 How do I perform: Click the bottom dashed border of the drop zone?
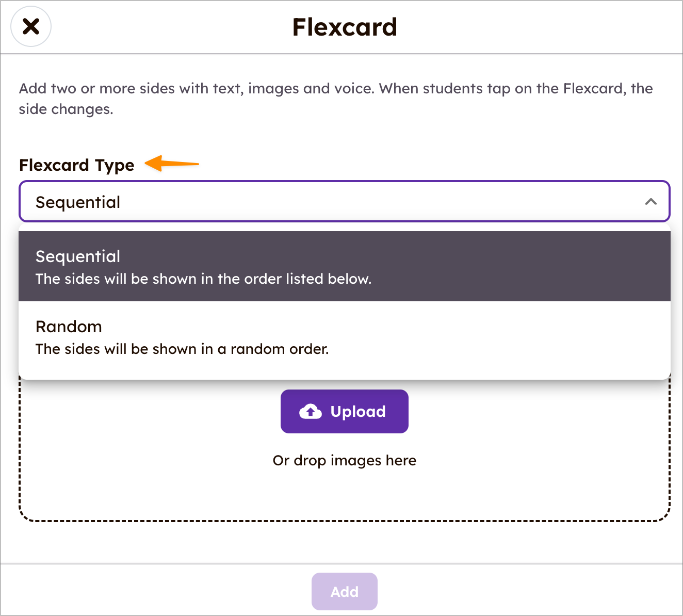[x=344, y=521]
